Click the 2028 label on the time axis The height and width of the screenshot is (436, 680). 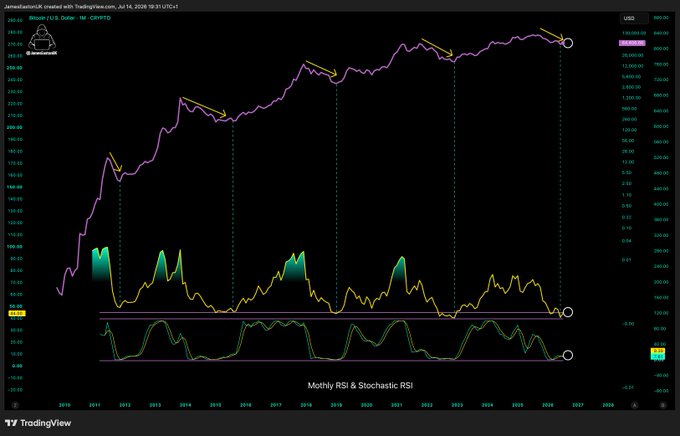point(608,405)
